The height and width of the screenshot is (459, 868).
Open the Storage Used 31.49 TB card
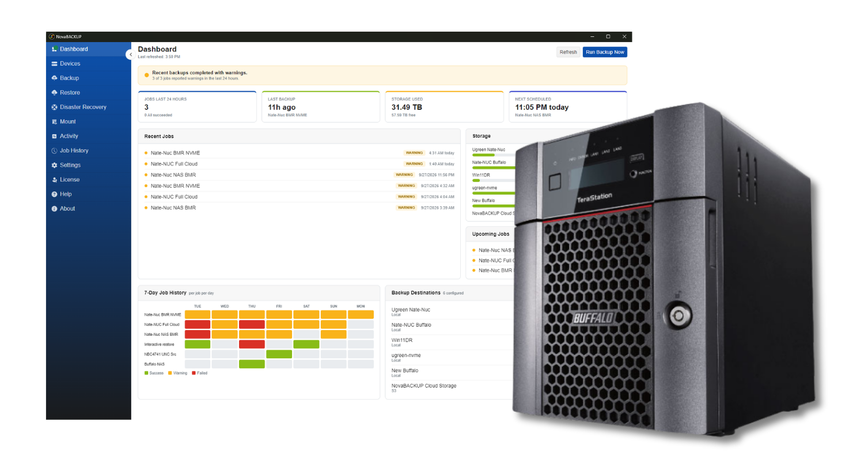(444, 107)
